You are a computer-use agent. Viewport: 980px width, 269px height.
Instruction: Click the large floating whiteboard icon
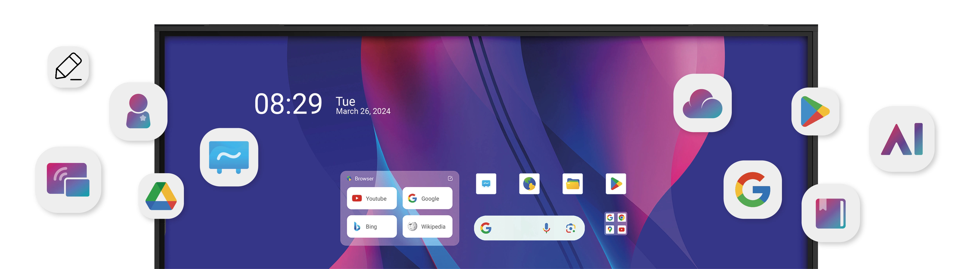(x=229, y=157)
